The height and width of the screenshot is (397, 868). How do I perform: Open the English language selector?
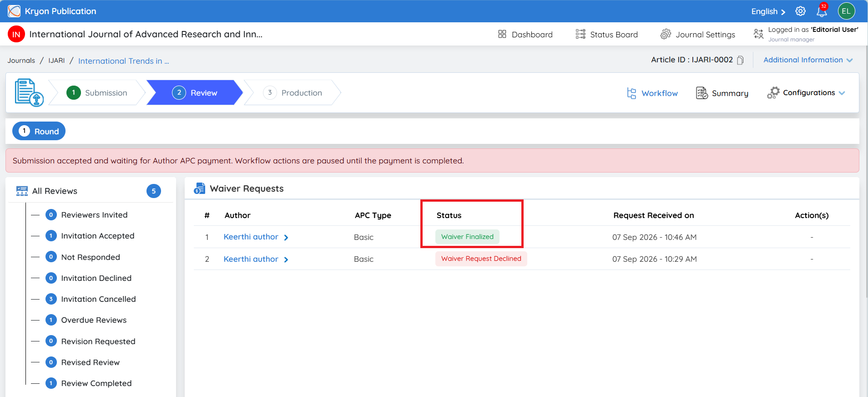pos(768,11)
